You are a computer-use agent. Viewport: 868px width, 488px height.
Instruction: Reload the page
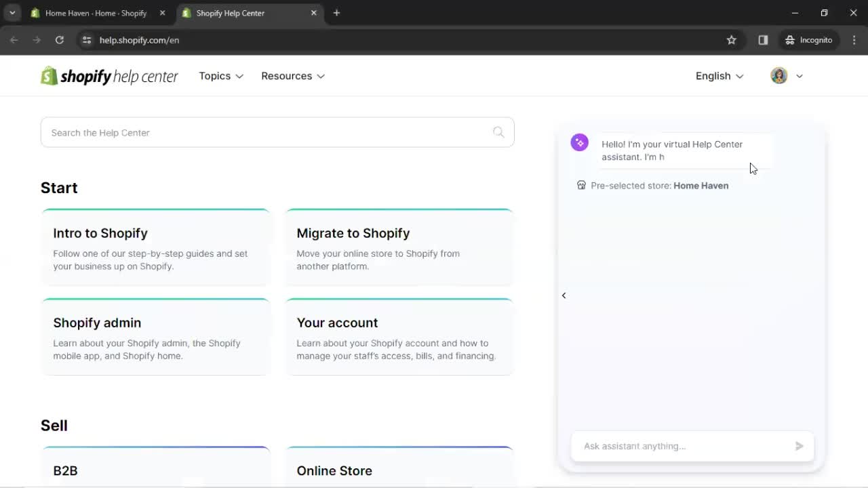click(x=60, y=40)
